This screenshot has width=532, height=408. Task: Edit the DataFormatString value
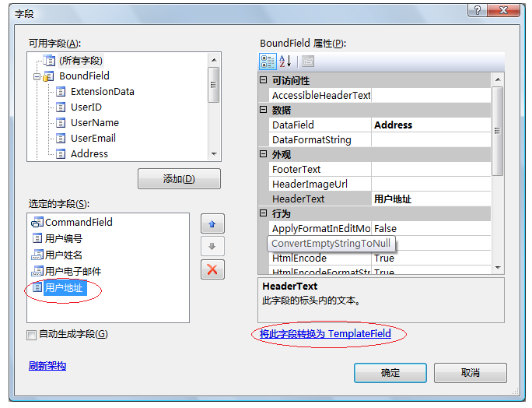[x=431, y=139]
